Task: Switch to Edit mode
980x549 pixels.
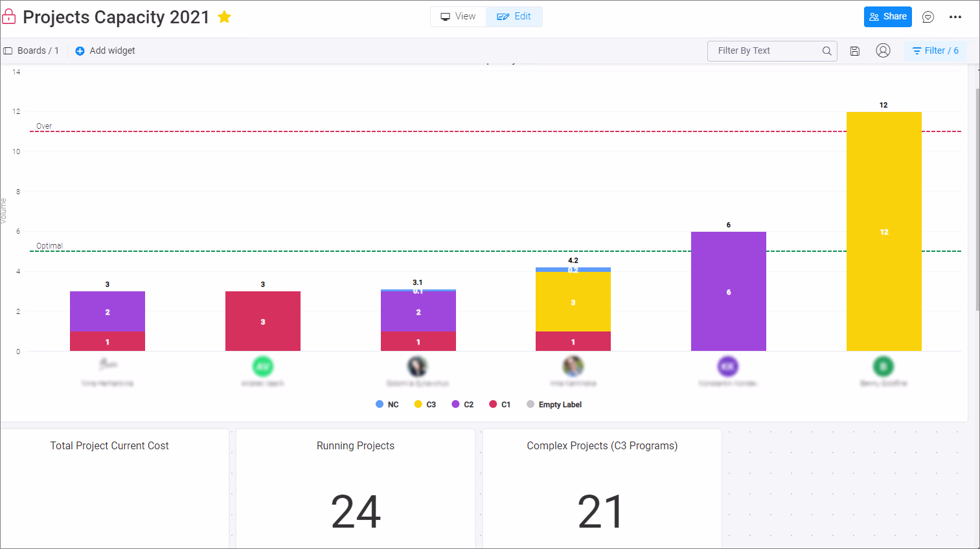Action: click(x=514, y=17)
